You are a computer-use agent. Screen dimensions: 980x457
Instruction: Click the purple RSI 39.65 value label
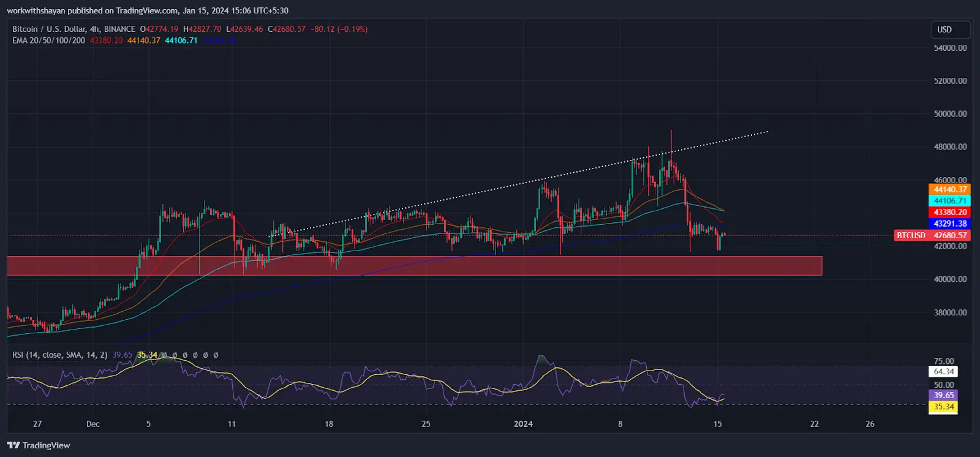943,395
